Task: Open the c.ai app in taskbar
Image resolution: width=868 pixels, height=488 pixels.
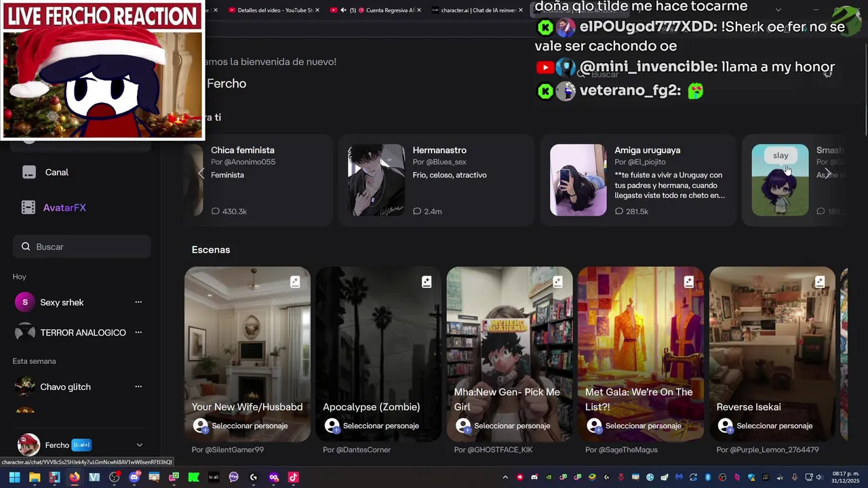Action: click(x=214, y=477)
